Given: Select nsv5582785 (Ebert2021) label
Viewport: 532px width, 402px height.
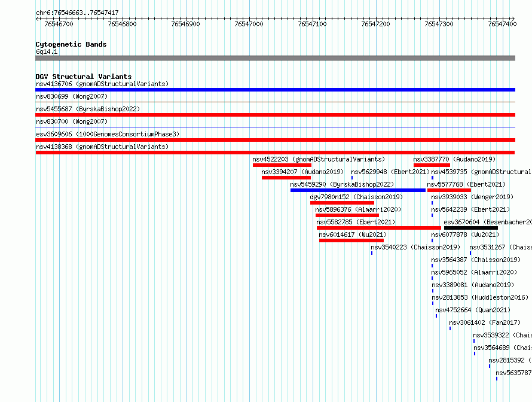Looking at the screenshot, I should pos(356,222).
